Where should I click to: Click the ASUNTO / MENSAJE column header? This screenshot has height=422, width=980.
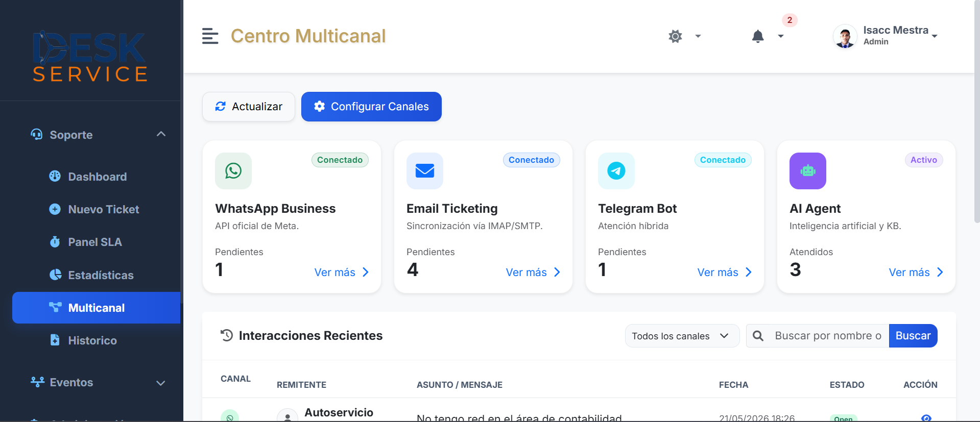point(460,385)
